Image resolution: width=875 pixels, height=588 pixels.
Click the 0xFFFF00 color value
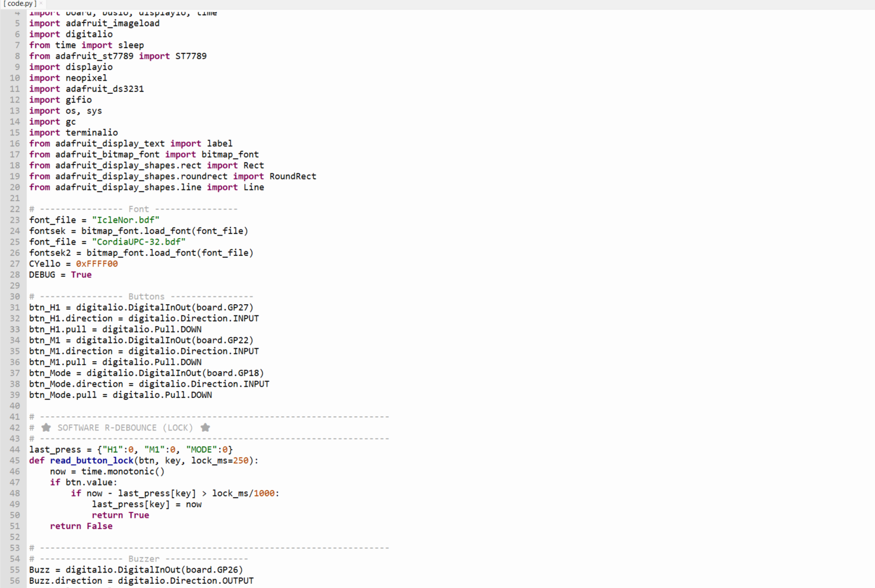97,264
